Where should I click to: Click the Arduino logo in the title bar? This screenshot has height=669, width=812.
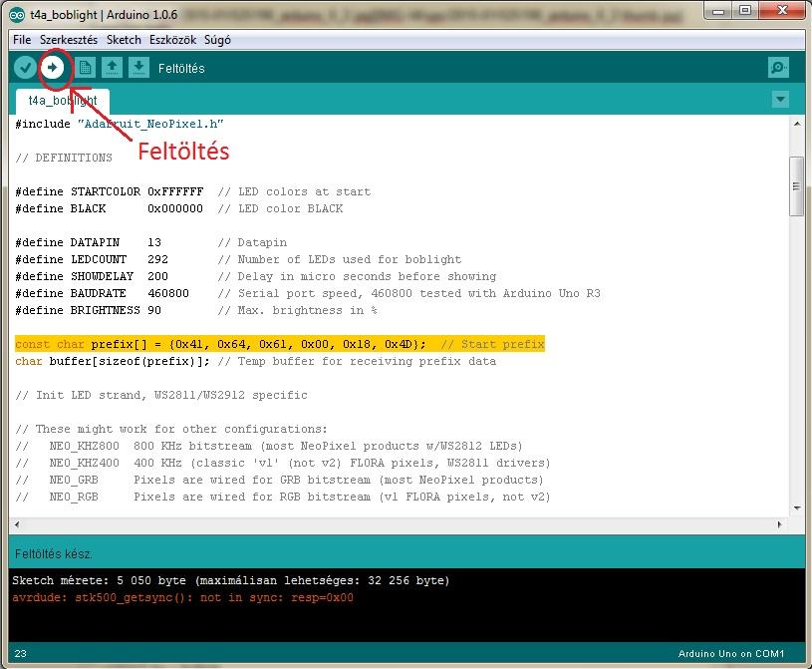(17, 15)
